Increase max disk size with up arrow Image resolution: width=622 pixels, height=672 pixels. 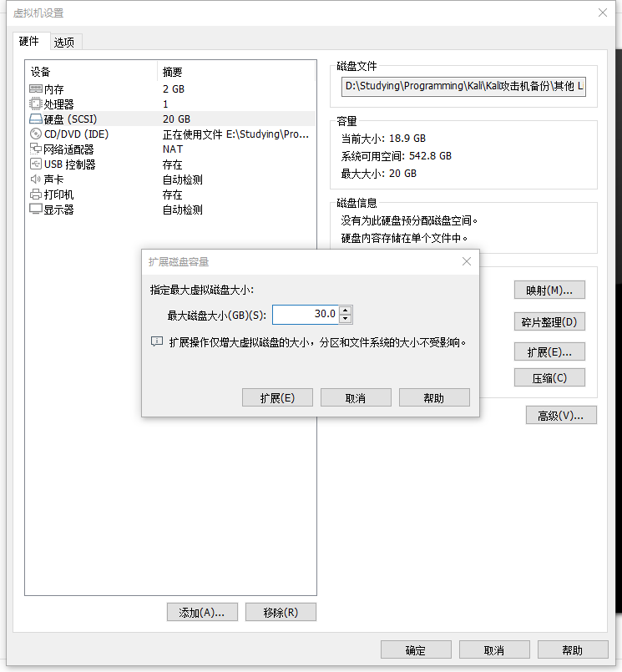click(346, 310)
